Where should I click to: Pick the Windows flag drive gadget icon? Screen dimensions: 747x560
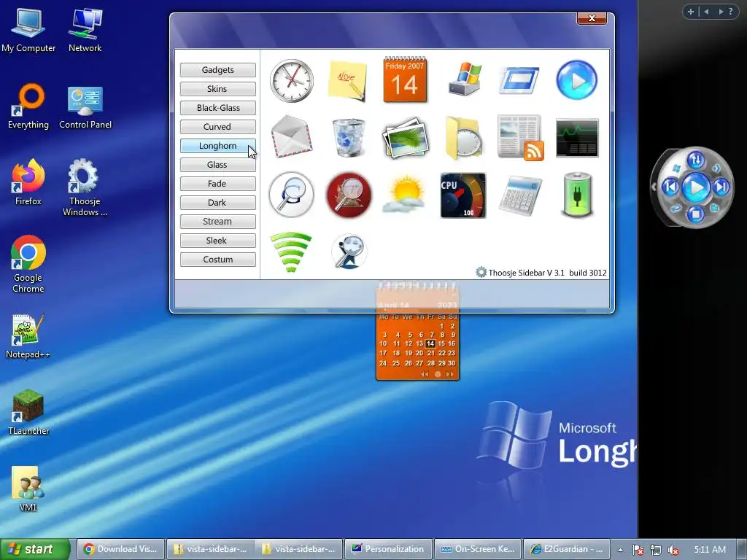tap(465, 79)
